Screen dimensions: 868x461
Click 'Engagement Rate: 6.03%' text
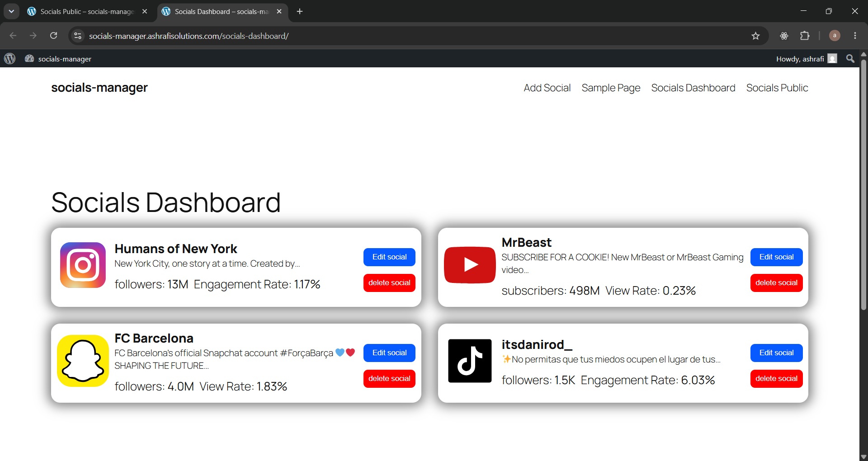point(648,380)
